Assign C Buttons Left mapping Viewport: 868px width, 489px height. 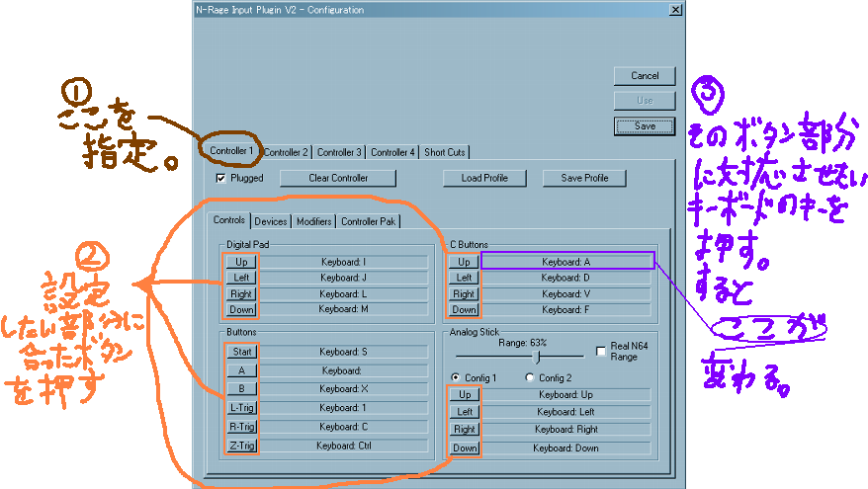[x=464, y=278]
